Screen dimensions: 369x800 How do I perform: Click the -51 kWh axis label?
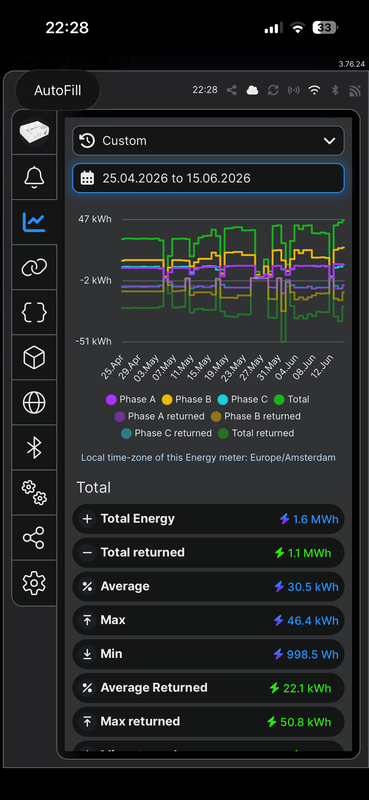pos(93,341)
